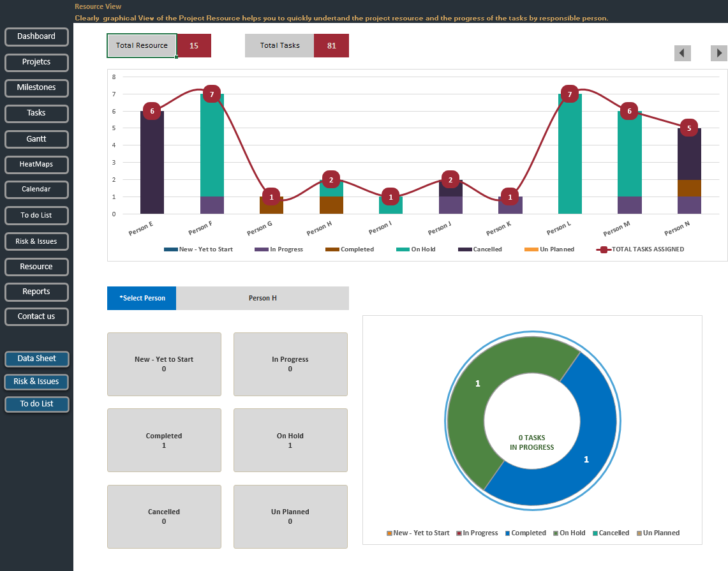Switch to the Projects section

click(36, 62)
